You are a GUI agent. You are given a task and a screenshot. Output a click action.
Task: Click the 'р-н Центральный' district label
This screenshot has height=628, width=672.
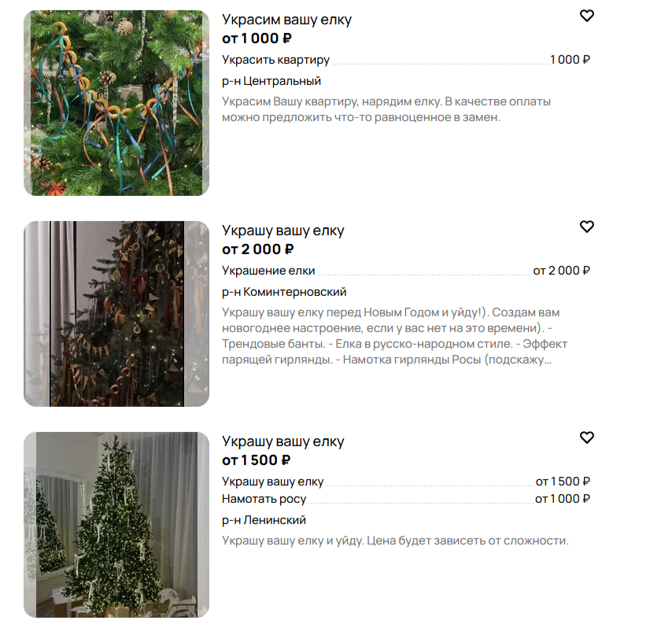point(271,81)
